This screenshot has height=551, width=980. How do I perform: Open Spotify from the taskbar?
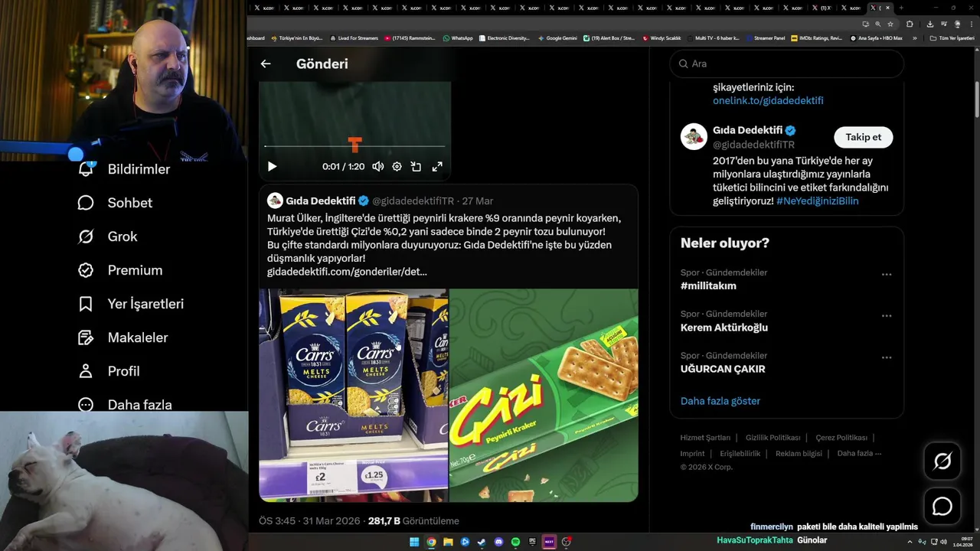515,542
